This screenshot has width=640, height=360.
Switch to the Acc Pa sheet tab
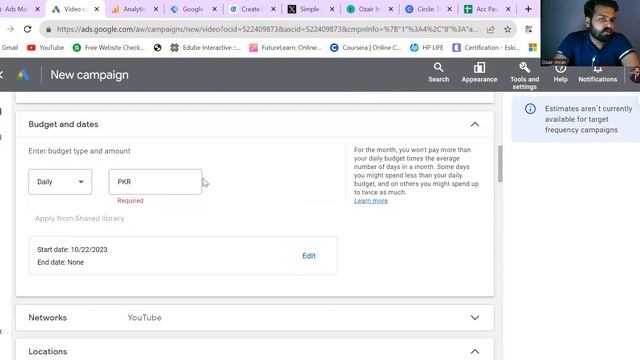pos(482,9)
